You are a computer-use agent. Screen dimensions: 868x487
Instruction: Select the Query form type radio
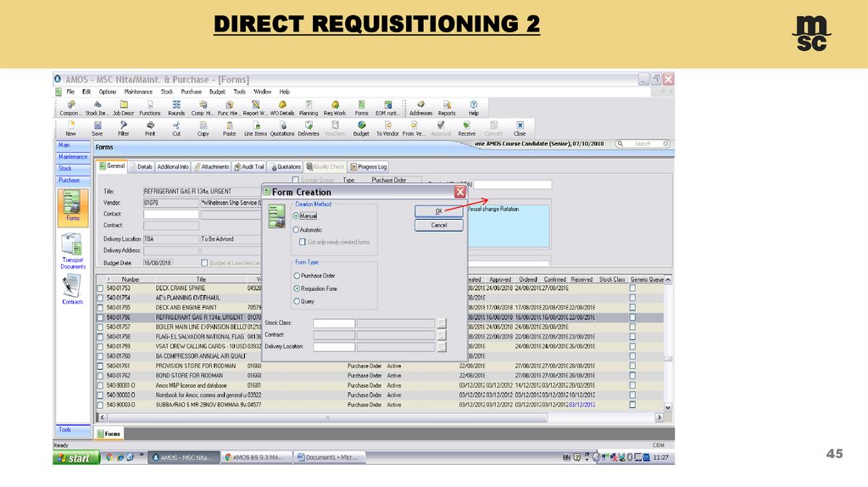(x=297, y=301)
